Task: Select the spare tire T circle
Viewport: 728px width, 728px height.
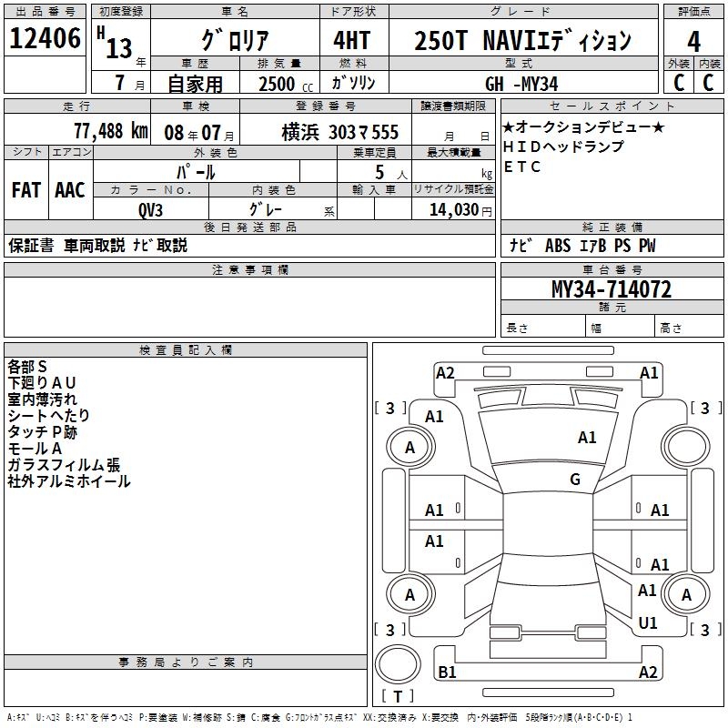Action: (x=398, y=664)
